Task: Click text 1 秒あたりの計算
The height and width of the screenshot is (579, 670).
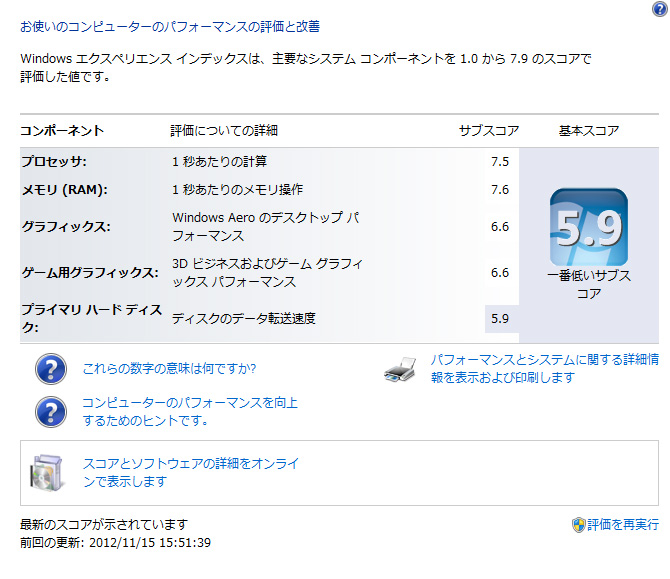Action: coord(220,162)
